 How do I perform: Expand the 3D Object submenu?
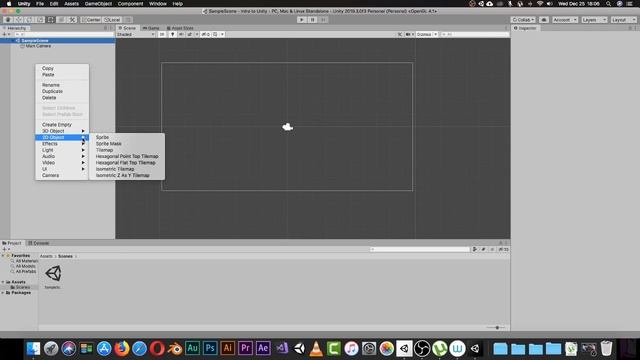(62, 131)
